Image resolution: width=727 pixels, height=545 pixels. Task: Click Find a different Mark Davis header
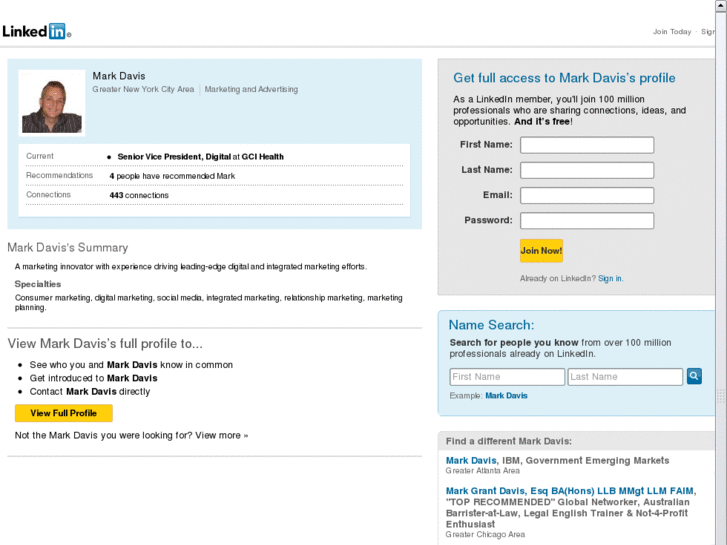tap(509, 441)
